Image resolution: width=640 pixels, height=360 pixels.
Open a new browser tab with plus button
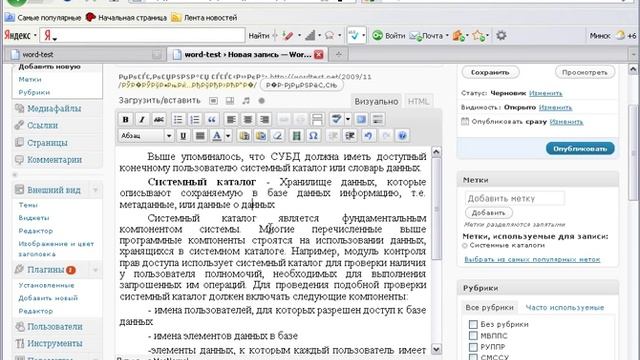338,54
